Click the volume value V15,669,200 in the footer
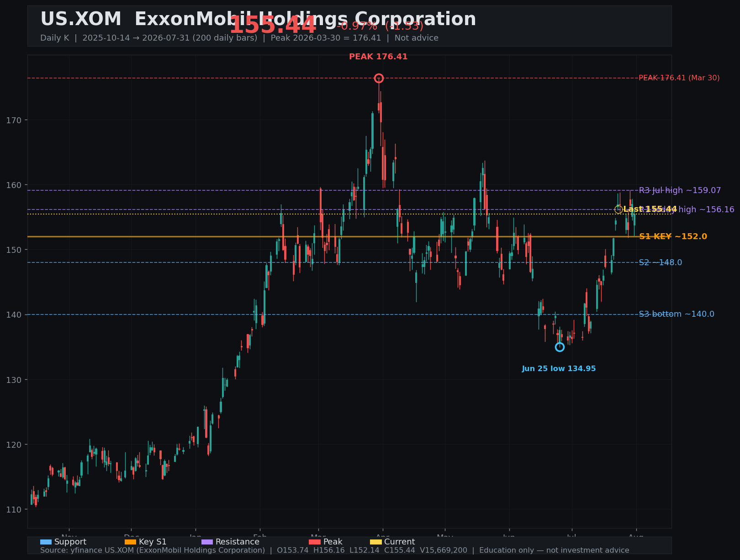Screen dimensions: 740x560 pos(444,550)
